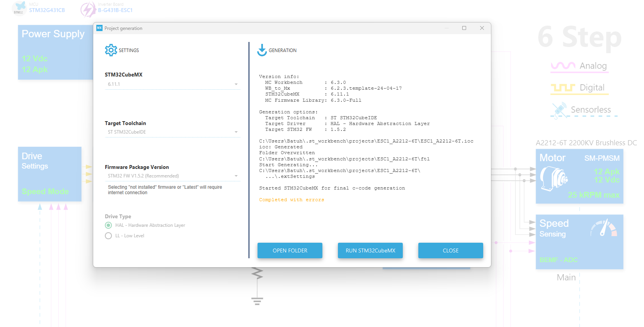Click the Generation download arrow icon
The height and width of the screenshot is (327, 644).
click(262, 50)
